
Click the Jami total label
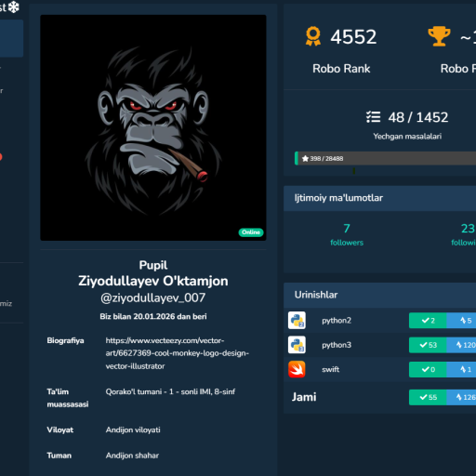click(x=304, y=397)
